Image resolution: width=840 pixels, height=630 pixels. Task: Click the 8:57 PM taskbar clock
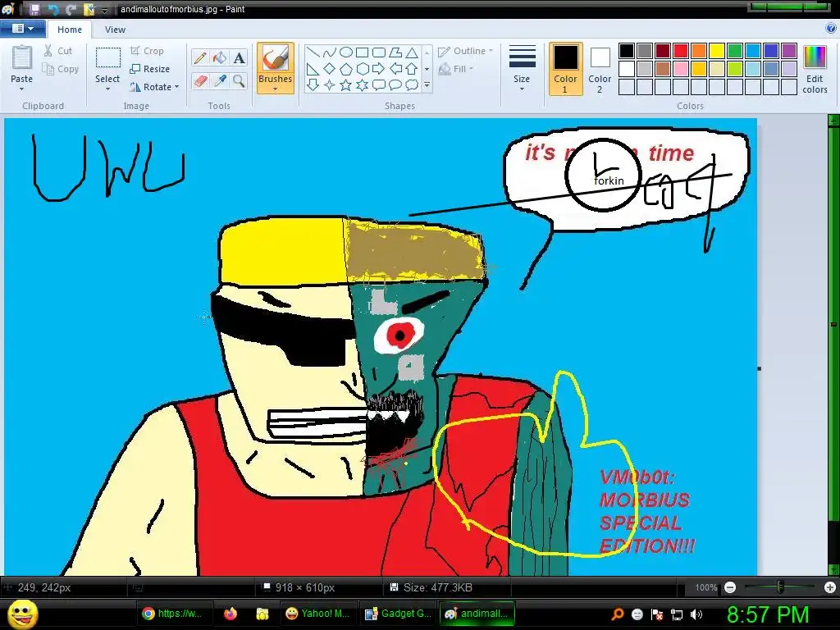point(768,614)
